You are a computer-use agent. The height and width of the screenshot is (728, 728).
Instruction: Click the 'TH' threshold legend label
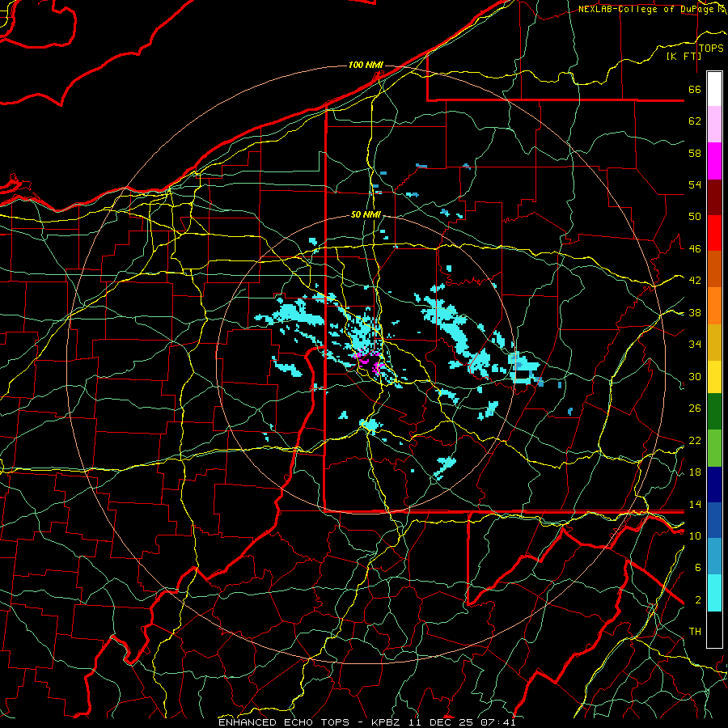[x=695, y=632]
